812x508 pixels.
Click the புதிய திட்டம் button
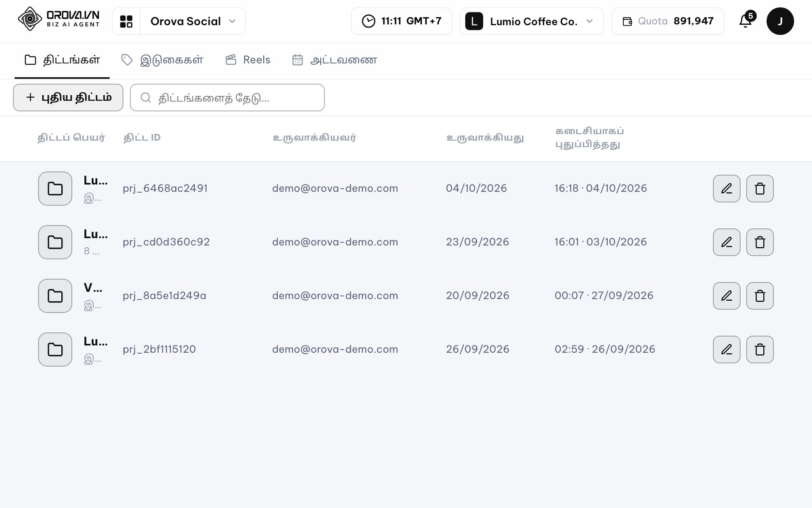point(68,98)
